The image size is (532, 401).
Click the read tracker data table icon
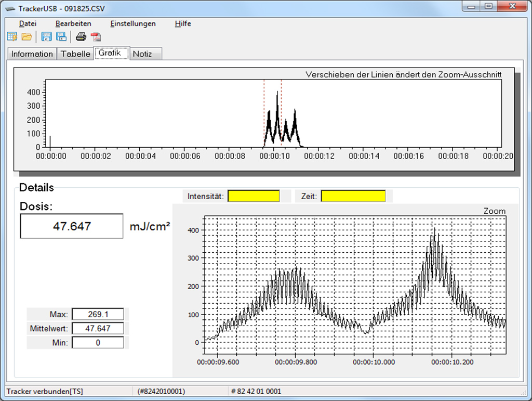coord(12,36)
